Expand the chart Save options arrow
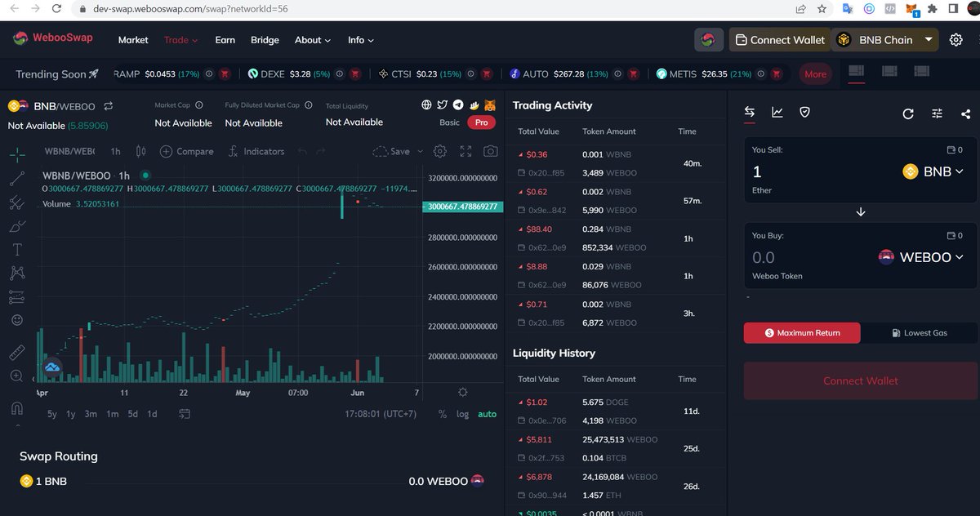The height and width of the screenshot is (516, 980). [421, 151]
